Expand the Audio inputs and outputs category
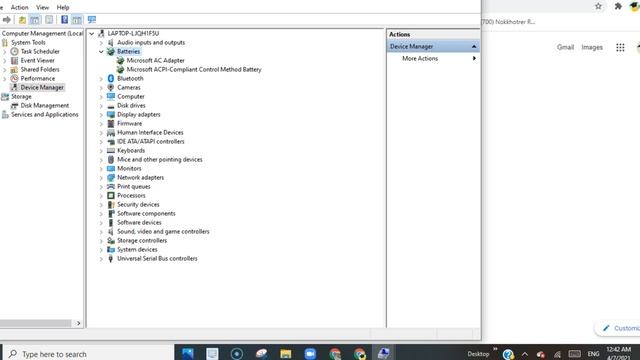Image resolution: width=640 pixels, height=360 pixels. point(101,42)
